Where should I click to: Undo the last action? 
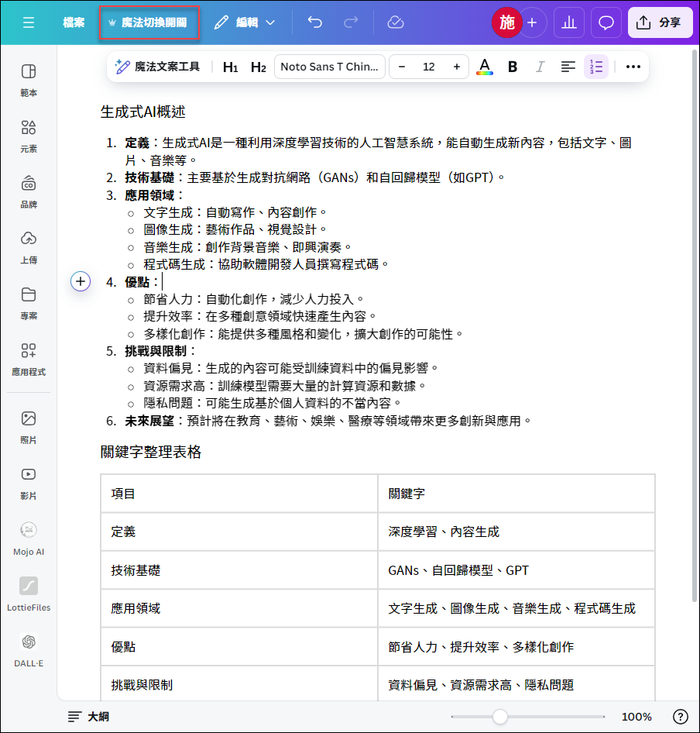point(315,22)
